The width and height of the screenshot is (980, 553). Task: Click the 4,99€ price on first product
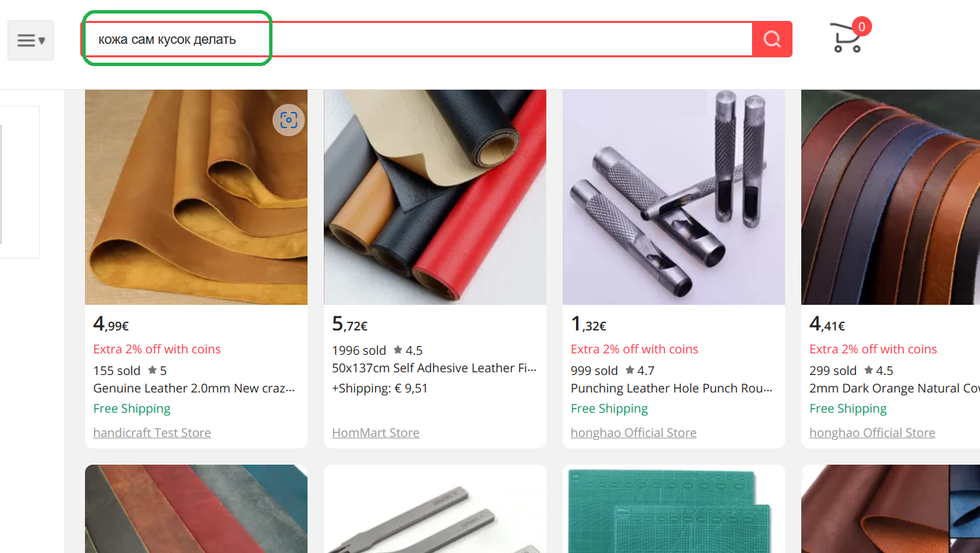point(111,325)
